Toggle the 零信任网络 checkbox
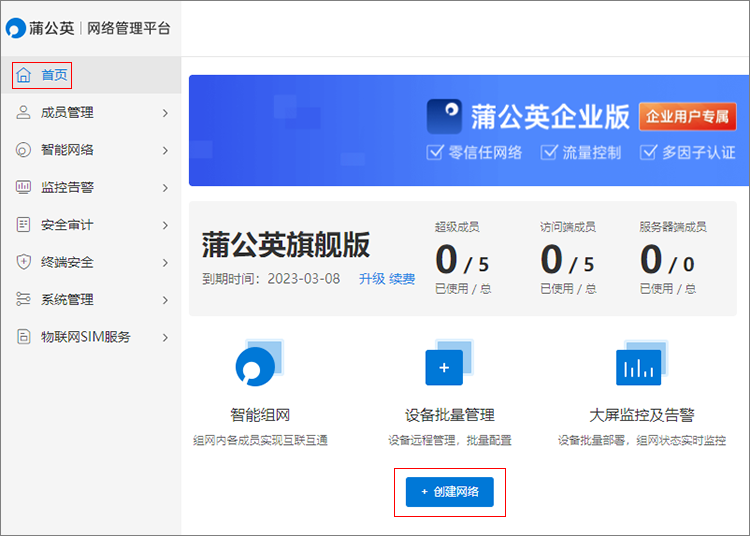 click(x=434, y=153)
